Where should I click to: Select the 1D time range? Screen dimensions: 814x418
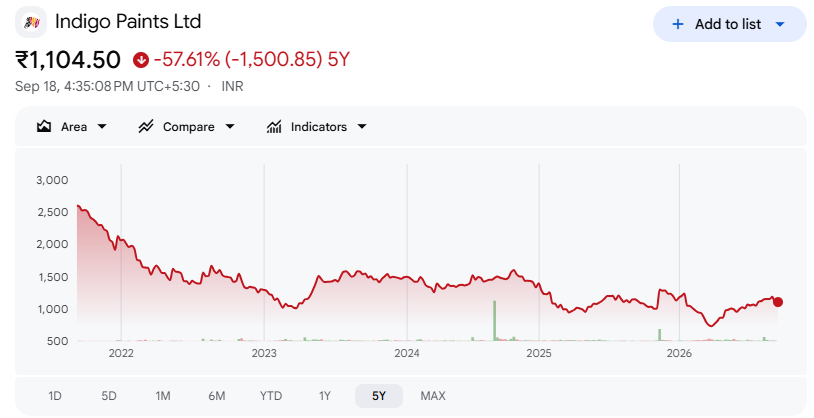[55, 396]
